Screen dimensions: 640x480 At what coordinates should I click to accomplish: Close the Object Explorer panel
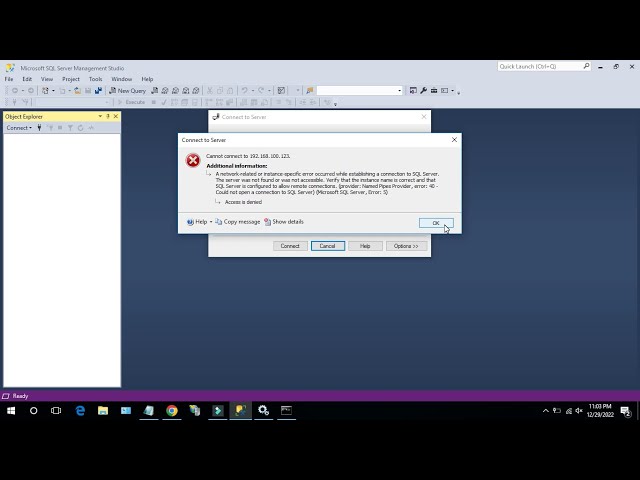coord(116,116)
